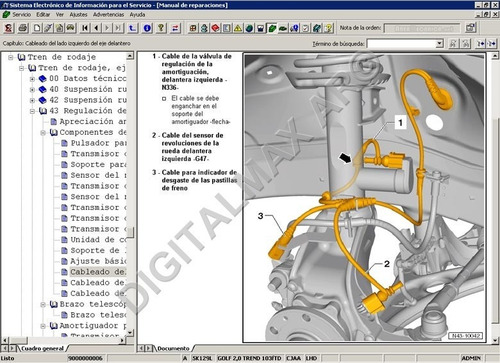This screenshot has height=363, width=500.
Task: Expand the '42 Suspensión ru' node
Action: coord(32,100)
